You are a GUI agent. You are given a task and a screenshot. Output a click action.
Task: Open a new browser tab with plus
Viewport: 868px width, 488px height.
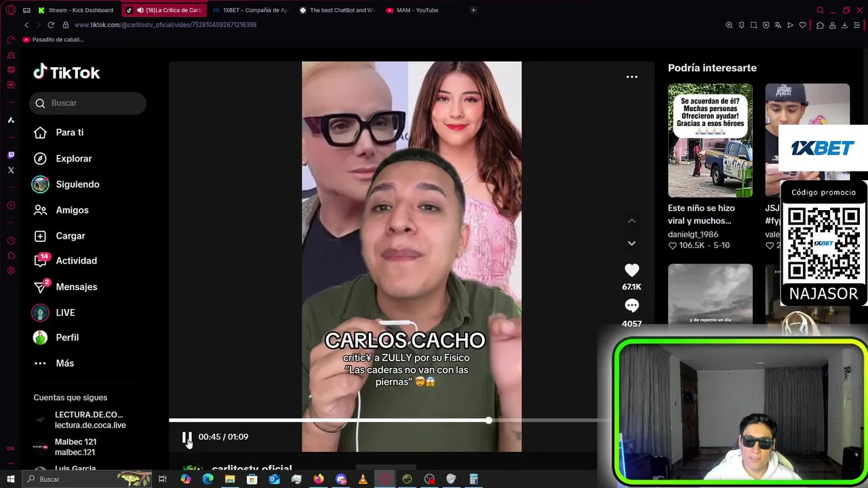point(473,10)
